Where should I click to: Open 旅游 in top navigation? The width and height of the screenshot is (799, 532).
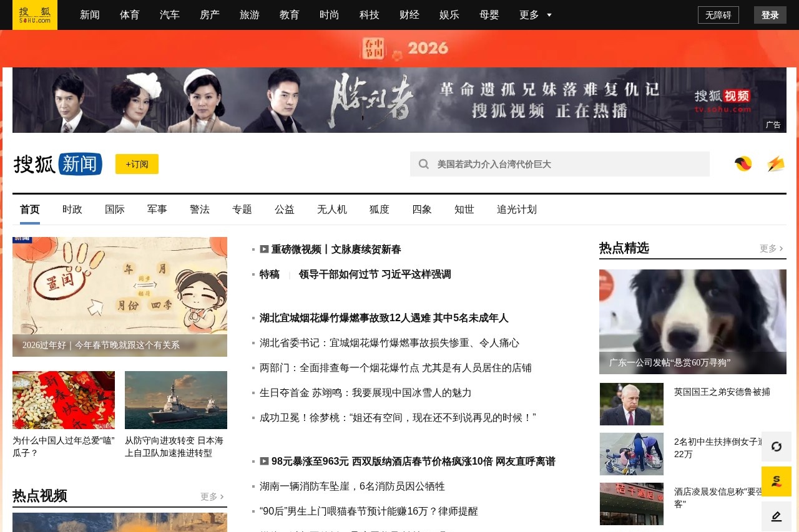[250, 15]
